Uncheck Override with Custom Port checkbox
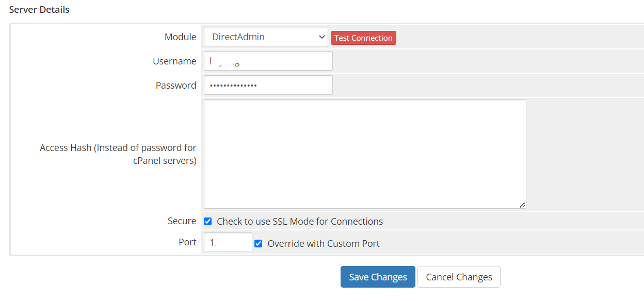The image size is (644, 301). (x=259, y=244)
